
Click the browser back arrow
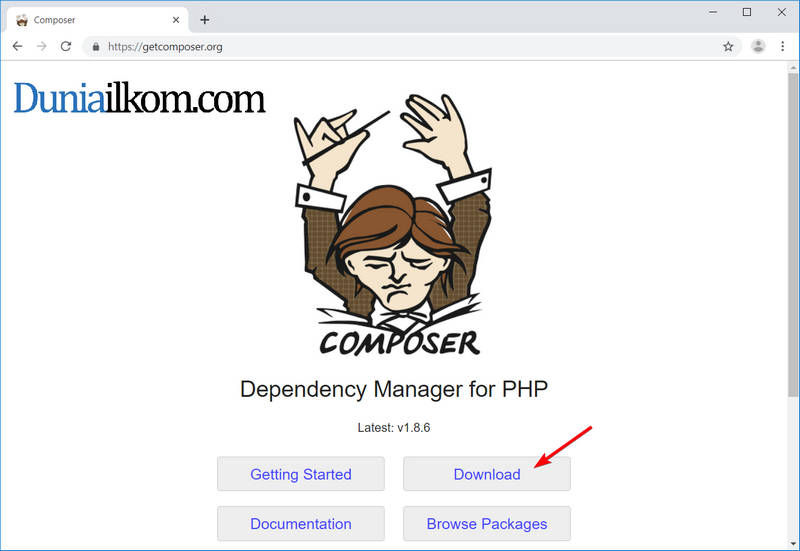pos(17,46)
